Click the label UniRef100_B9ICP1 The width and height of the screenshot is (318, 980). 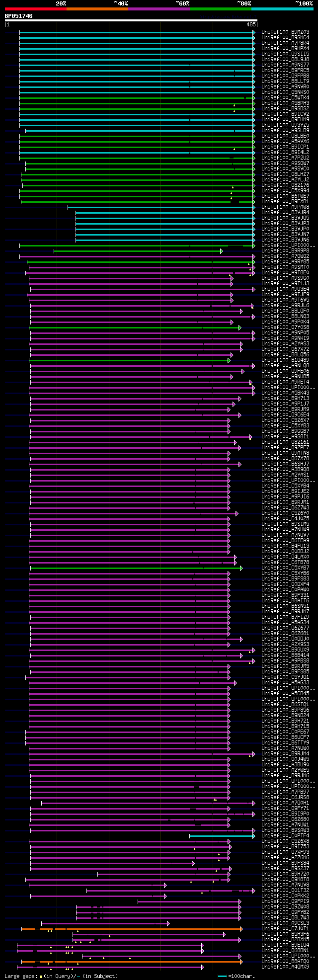(x=285, y=147)
